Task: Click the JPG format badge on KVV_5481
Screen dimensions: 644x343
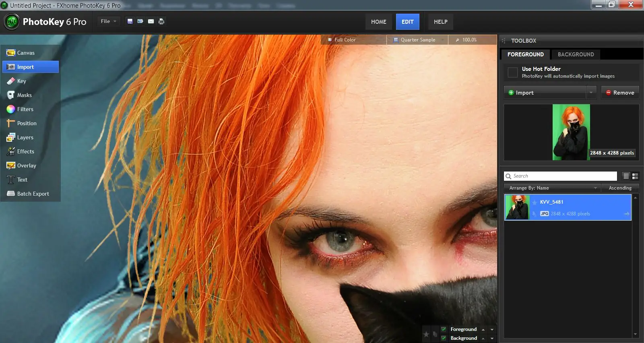Action: tap(545, 214)
